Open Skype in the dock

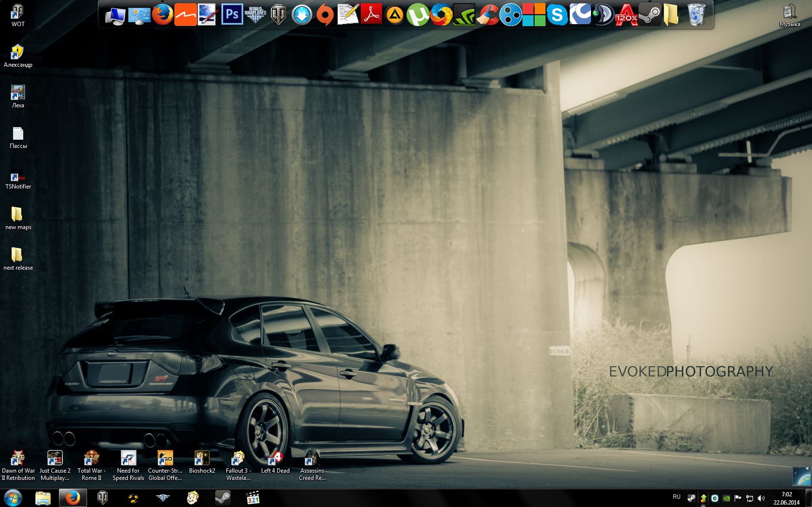click(x=557, y=15)
